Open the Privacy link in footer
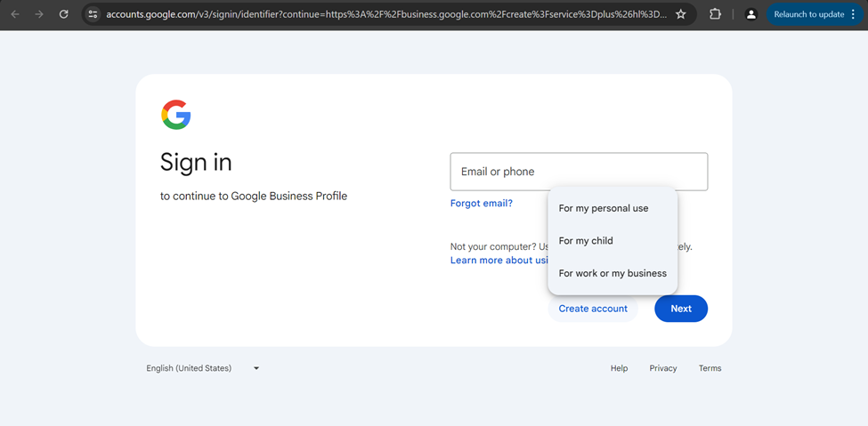The height and width of the screenshot is (426, 868). click(x=663, y=368)
